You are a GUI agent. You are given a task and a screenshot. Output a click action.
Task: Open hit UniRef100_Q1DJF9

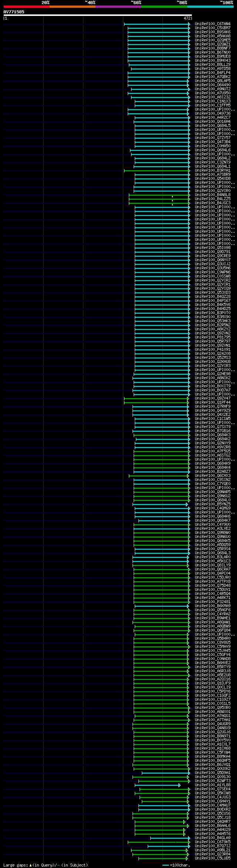(x=213, y=683)
